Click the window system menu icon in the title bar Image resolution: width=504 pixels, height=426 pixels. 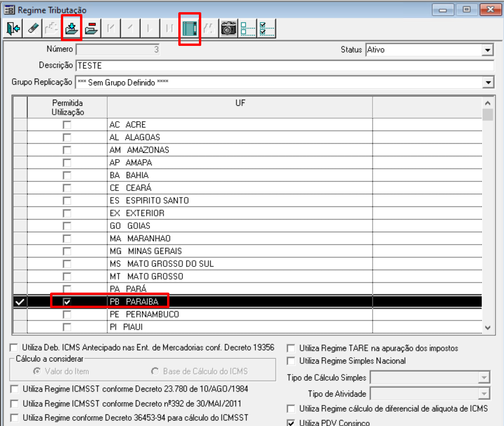(9, 10)
